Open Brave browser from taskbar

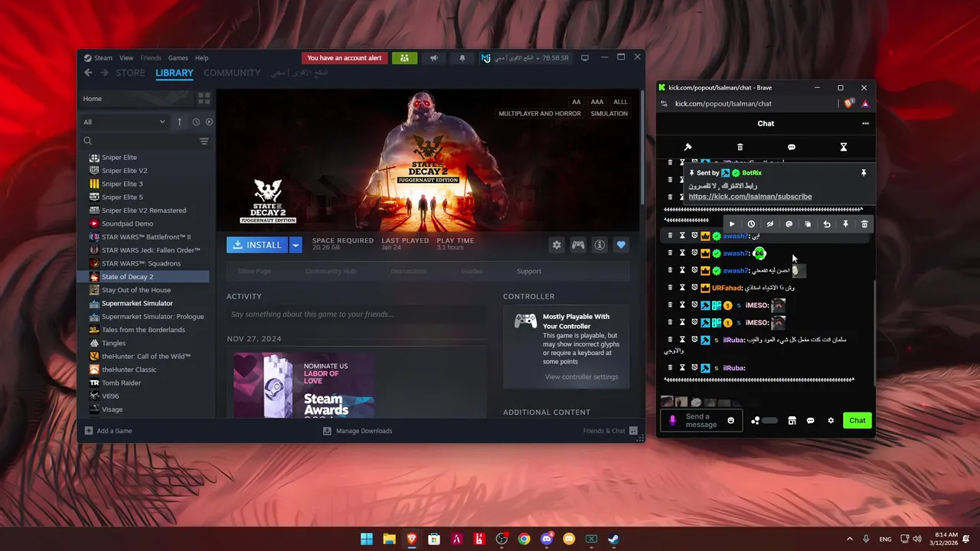(x=412, y=539)
